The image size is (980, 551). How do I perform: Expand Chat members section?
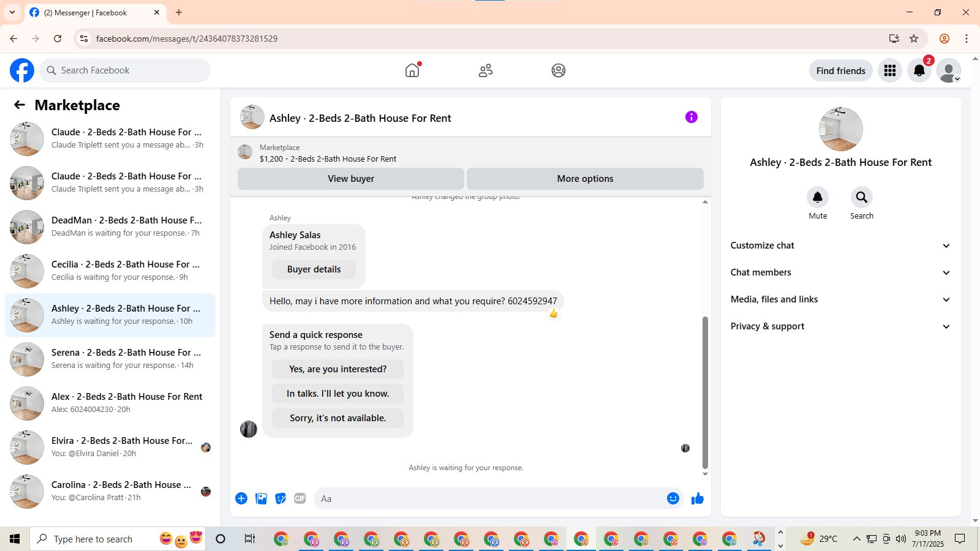(x=840, y=272)
